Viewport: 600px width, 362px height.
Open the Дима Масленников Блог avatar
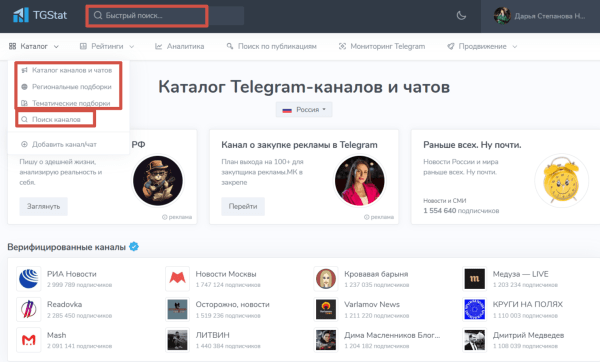(x=326, y=340)
